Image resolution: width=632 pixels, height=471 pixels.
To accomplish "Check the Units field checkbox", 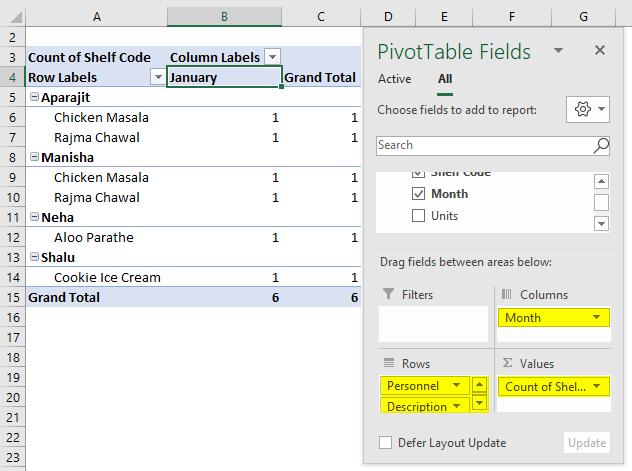I will point(419,216).
